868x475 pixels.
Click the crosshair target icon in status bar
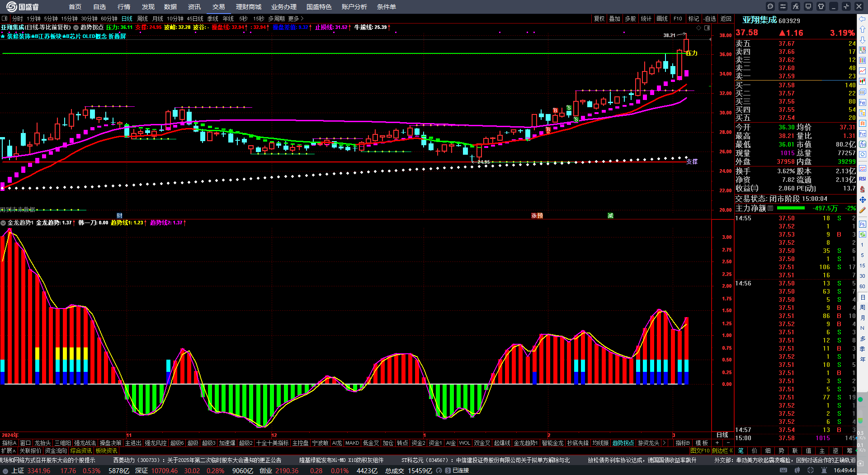click(x=811, y=470)
